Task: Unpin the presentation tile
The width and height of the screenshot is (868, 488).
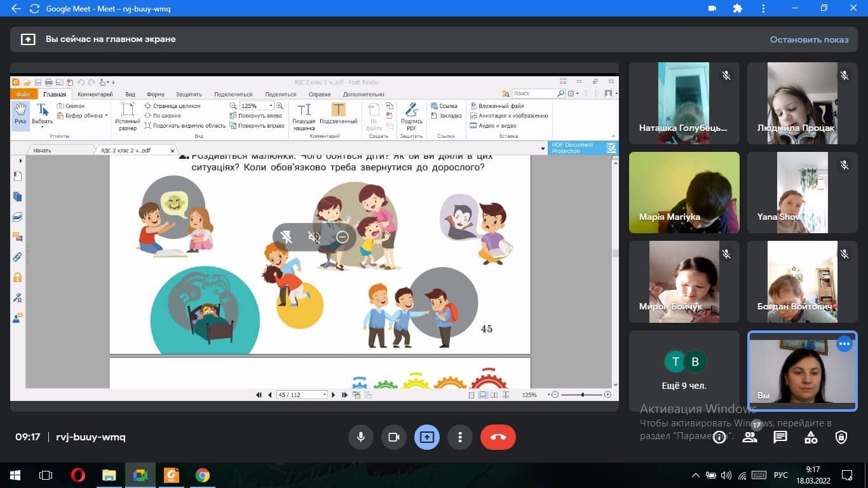Action: click(287, 237)
